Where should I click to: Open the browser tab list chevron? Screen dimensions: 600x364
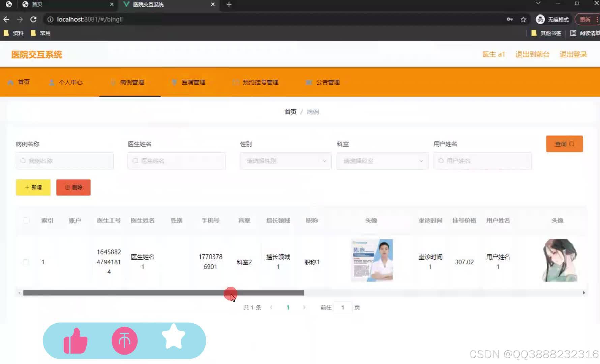tap(538, 3)
